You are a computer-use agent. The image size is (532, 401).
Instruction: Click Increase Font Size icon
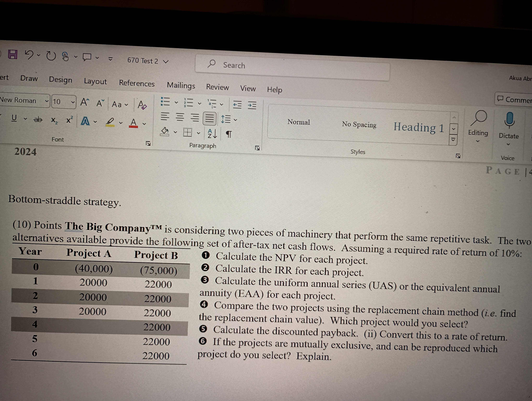pos(85,102)
